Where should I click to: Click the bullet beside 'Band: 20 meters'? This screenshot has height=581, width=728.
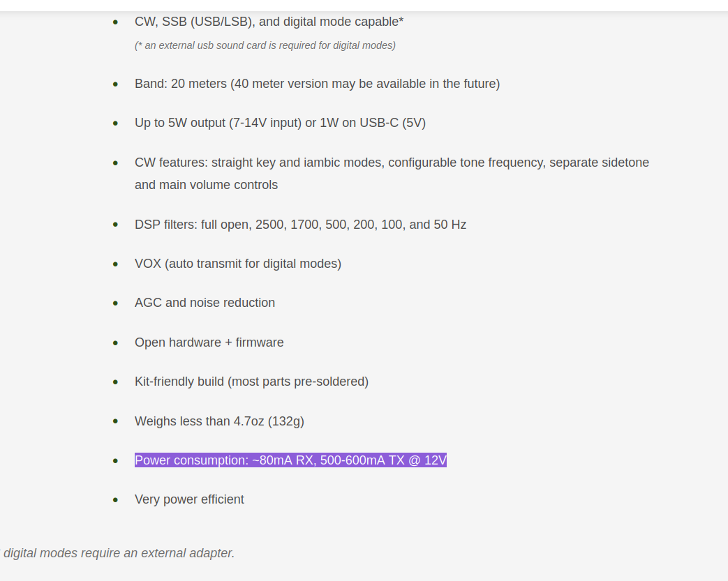(116, 84)
